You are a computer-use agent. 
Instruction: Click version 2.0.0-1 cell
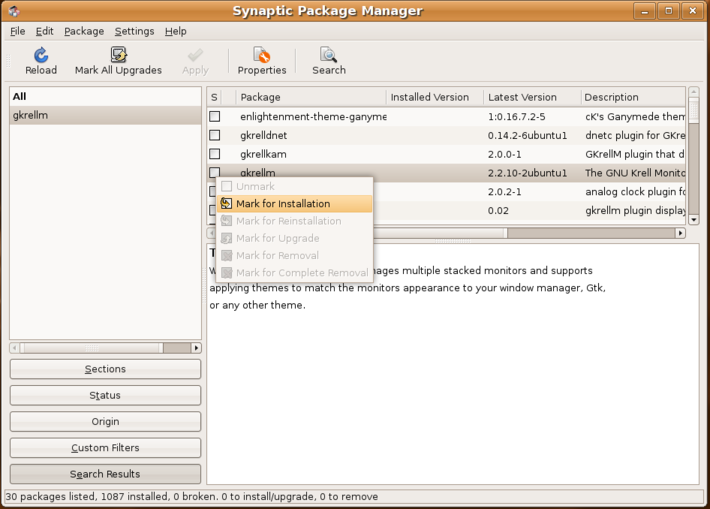coord(504,154)
